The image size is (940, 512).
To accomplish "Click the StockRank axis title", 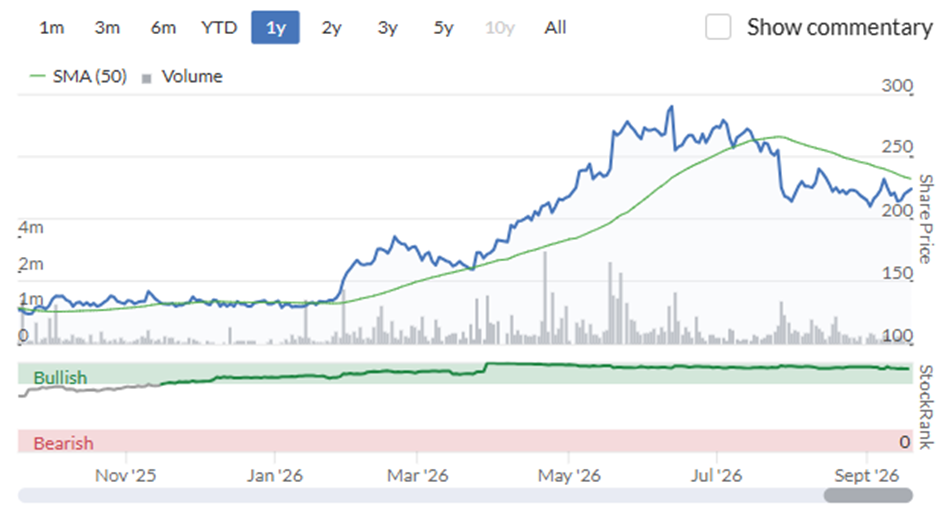I will coord(926,407).
